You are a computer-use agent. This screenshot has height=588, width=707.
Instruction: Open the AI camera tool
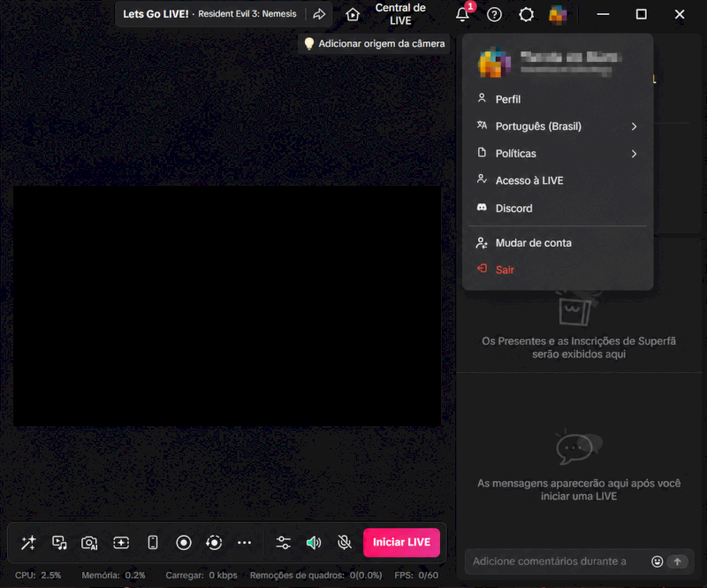coord(89,542)
